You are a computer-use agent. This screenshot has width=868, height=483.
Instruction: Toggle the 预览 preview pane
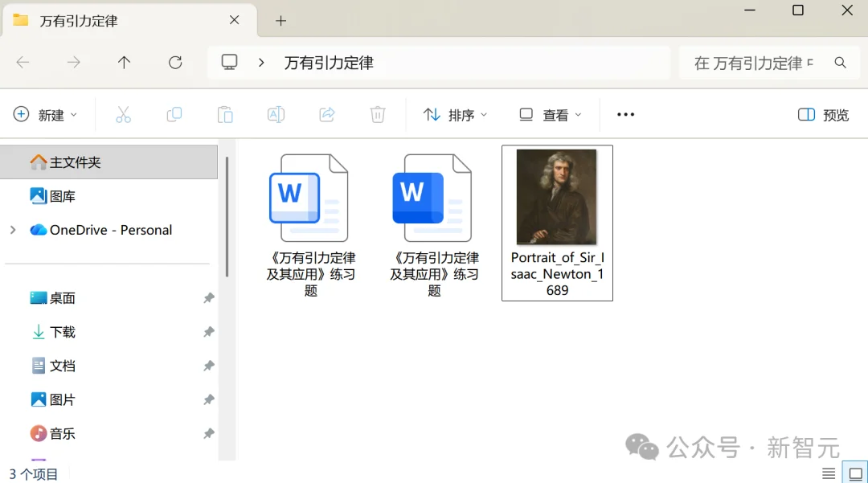click(822, 114)
